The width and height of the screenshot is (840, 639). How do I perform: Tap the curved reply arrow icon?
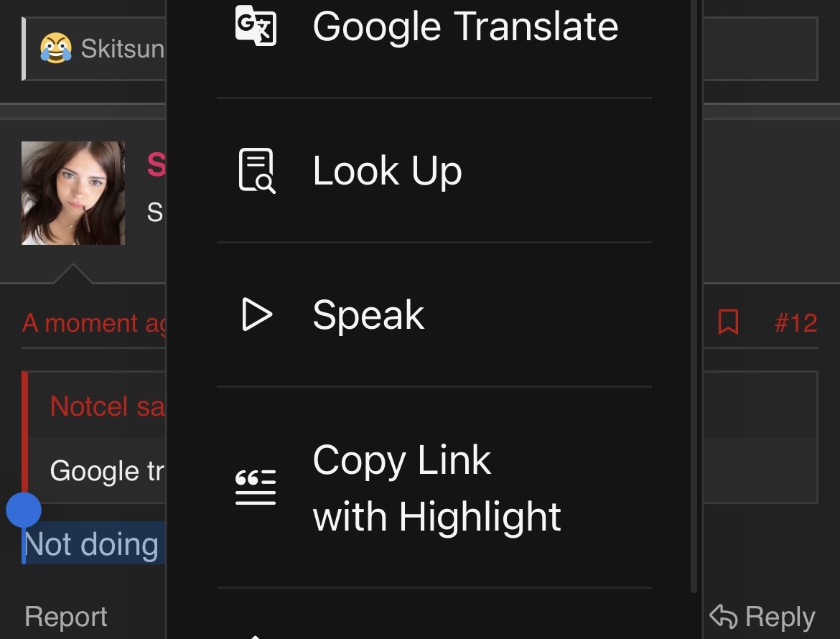723,616
